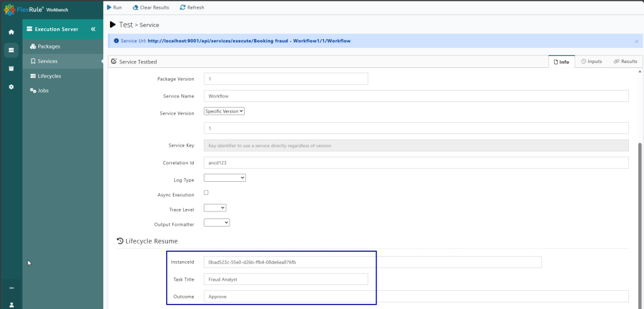Click the Correlation Id field
Viewport: 644px width, 309px height.
point(416,163)
